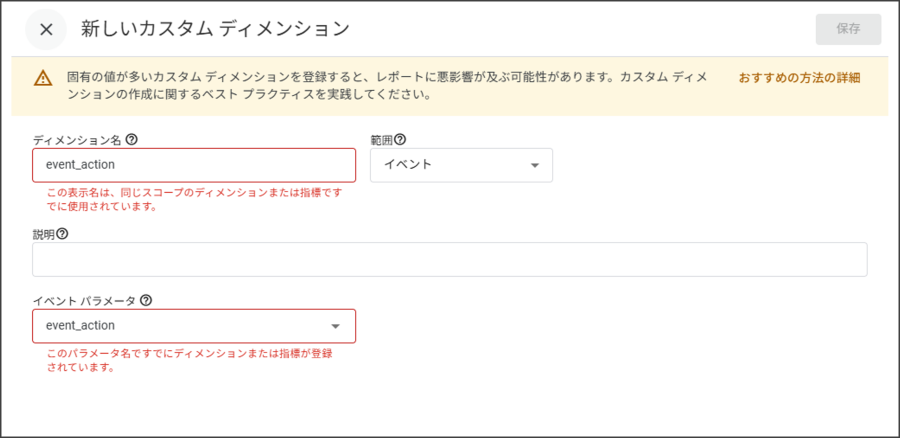Viewport: 900px width, 438px height.
Task: Click the arrow in event parameter combo box
Action: 336,326
